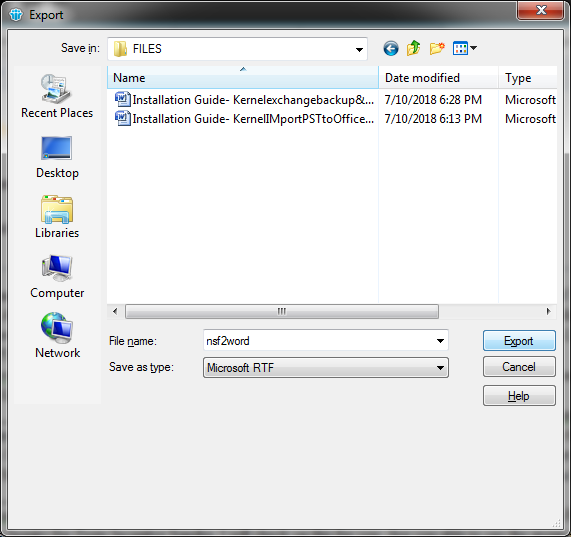The width and height of the screenshot is (571, 537).
Task: Create a new folder
Action: 437,48
